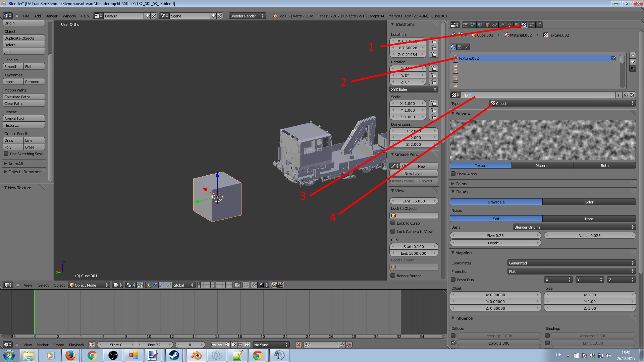Open the texture Type Clouds dropdown
The width and height of the screenshot is (644, 362).
(x=562, y=104)
